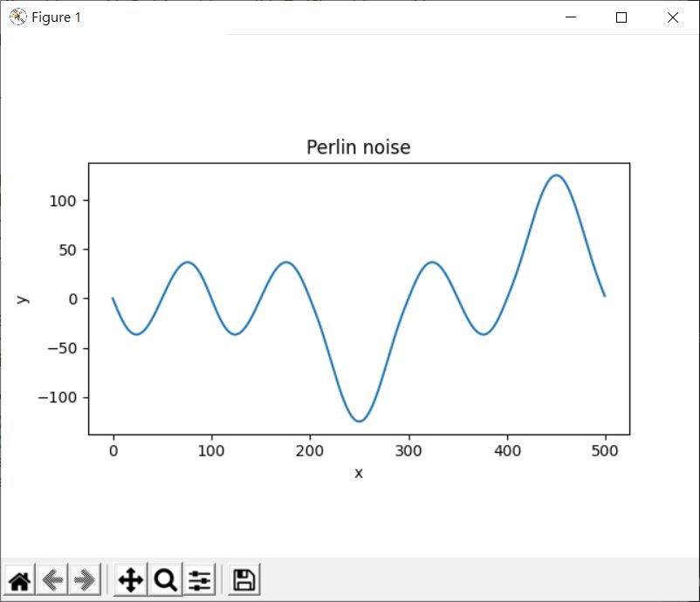This screenshot has width=700, height=602.
Task: Activate the Zoom magnifier tool
Action: tap(166, 580)
